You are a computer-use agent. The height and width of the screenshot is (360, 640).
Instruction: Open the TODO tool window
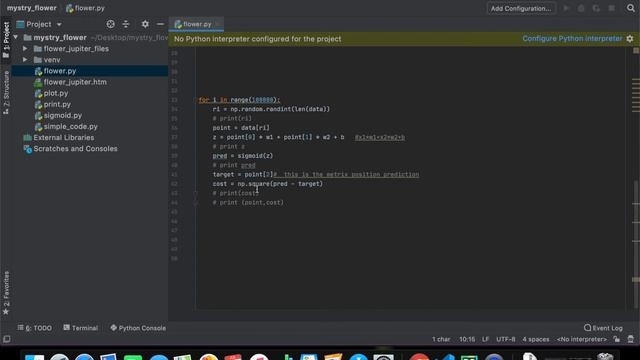click(35, 328)
